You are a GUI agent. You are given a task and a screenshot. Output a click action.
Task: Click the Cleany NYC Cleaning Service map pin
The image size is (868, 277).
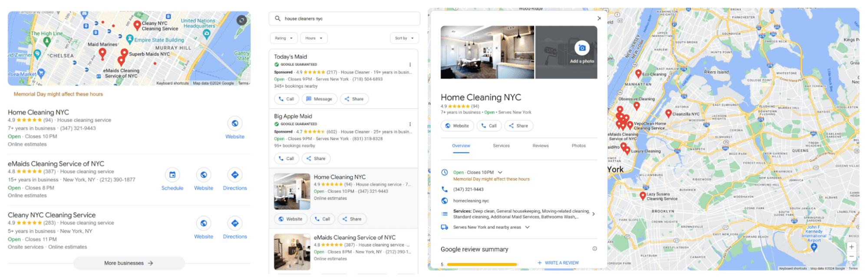coord(137,25)
